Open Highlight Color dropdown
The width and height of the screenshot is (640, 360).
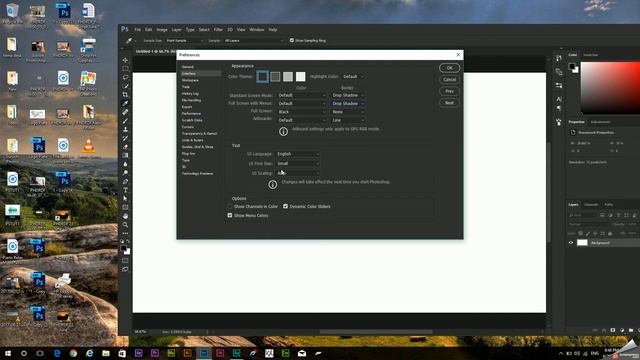click(353, 77)
